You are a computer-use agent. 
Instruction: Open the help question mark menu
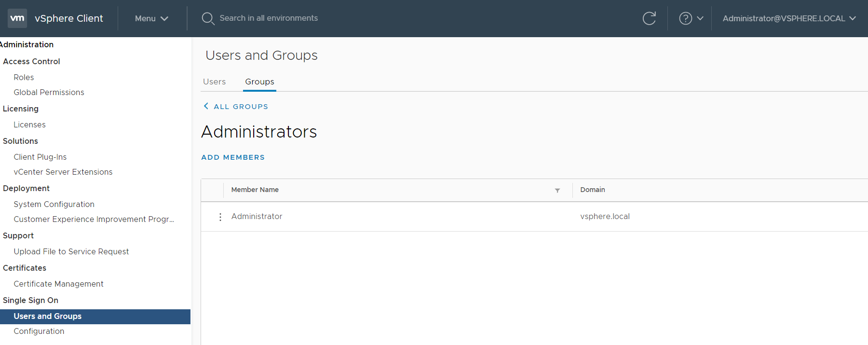685,18
